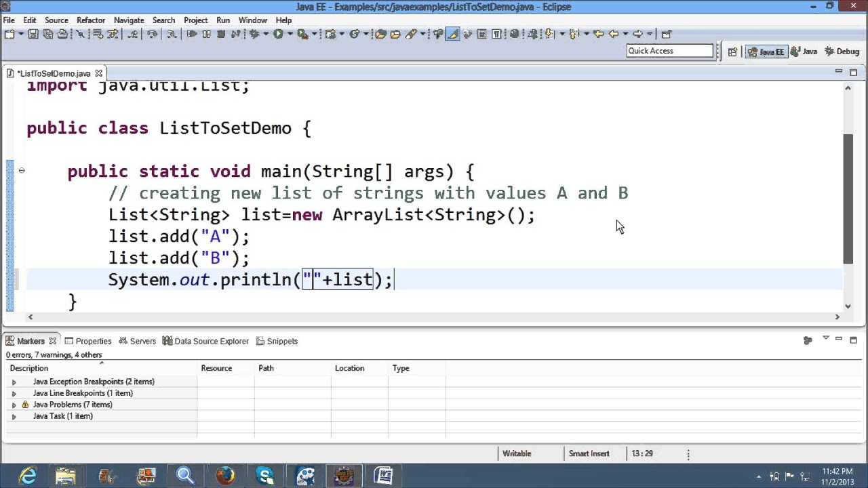Close the ListToSetDemo.java editor tab
The width and height of the screenshot is (868, 488).
pyautogui.click(x=98, y=73)
